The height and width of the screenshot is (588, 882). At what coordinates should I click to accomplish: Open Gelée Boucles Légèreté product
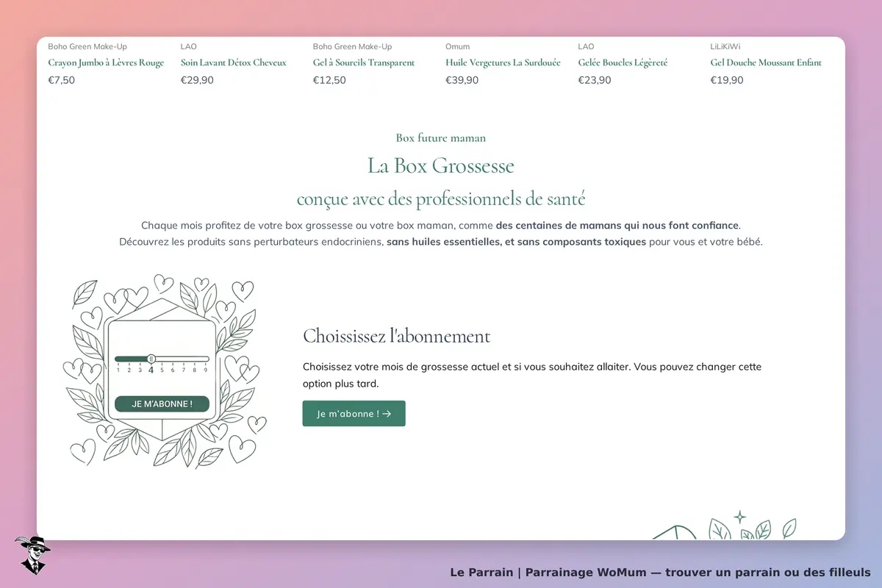(x=623, y=62)
